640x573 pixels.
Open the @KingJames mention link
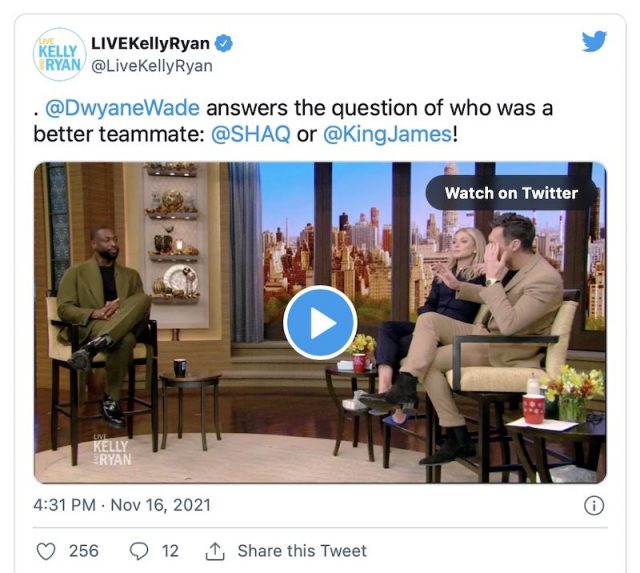[387, 134]
